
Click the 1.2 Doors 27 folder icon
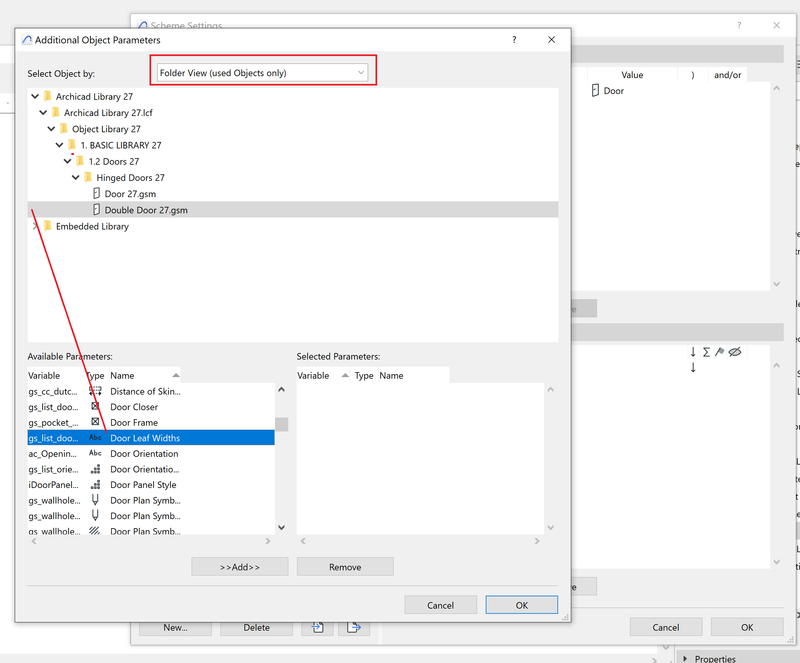coord(80,161)
